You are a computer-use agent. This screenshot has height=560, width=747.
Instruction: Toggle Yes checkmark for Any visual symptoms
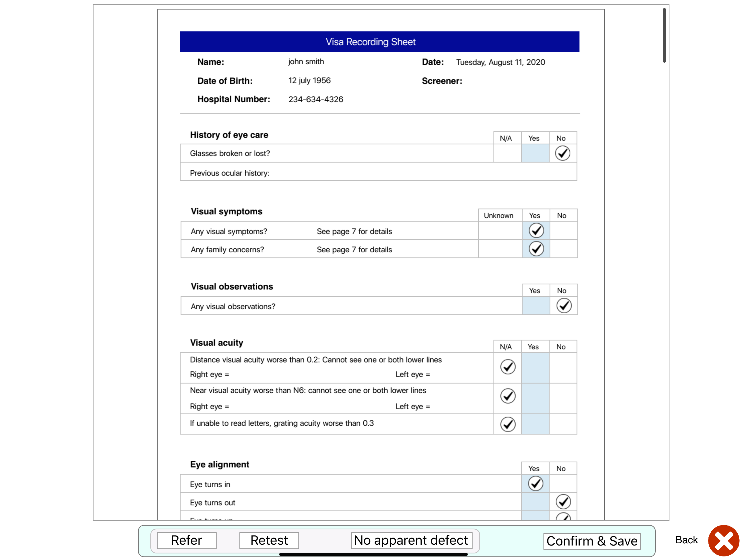tap(536, 231)
